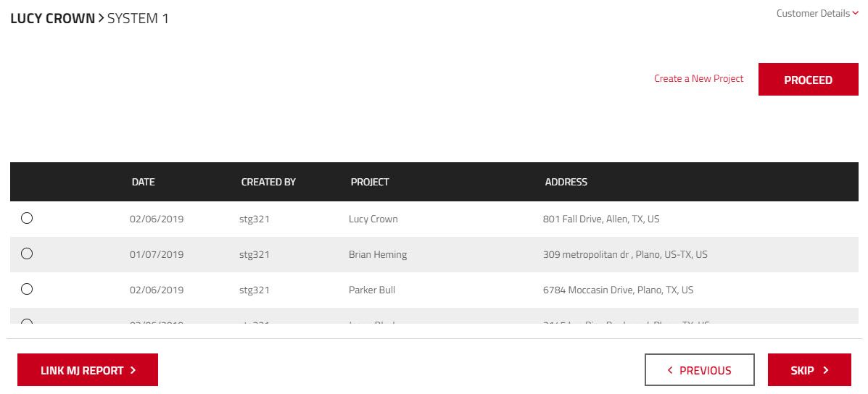This screenshot has width=868, height=394.
Task: Select the Parker Bull project radio button
Action: pyautogui.click(x=27, y=289)
